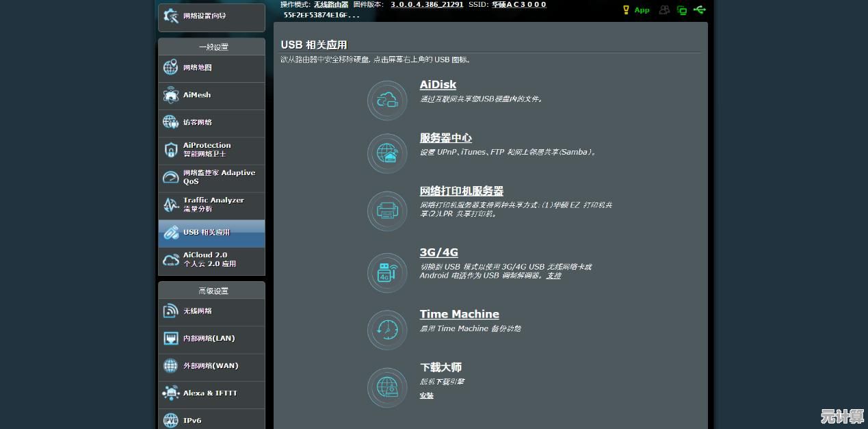Click the AiDisk cloud icon
This screenshot has width=868, height=429.
click(x=387, y=101)
